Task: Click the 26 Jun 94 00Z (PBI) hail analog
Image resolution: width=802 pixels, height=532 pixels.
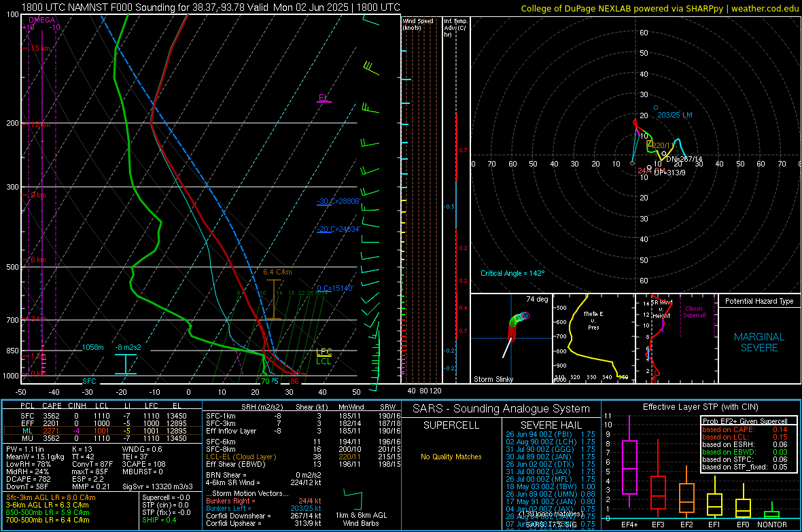Action: coord(551,434)
